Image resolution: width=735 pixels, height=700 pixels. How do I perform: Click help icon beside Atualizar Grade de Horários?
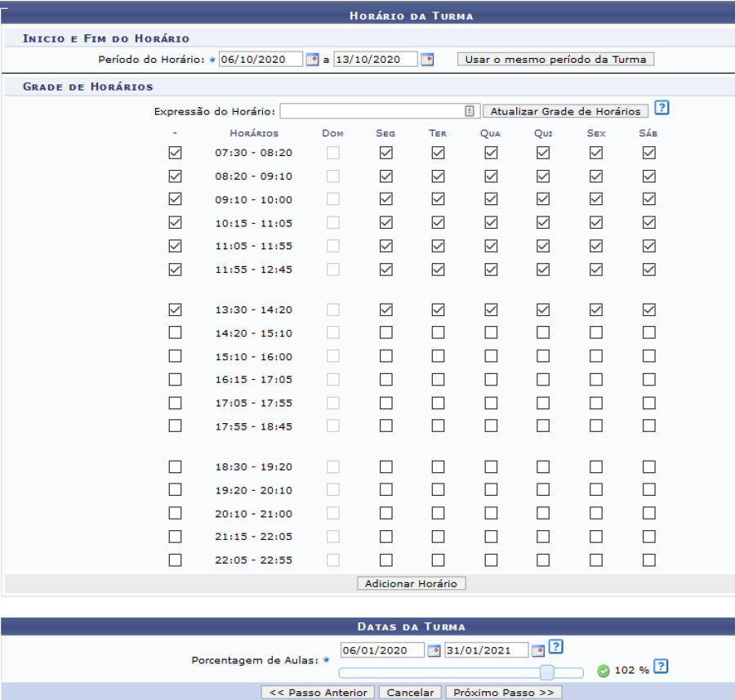pyautogui.click(x=661, y=109)
